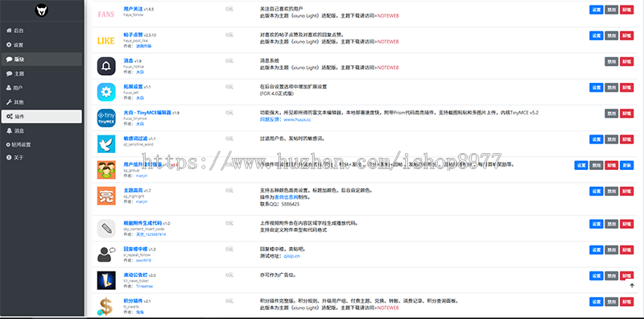Click red 卸载 button for 消息 plugin

627,62
